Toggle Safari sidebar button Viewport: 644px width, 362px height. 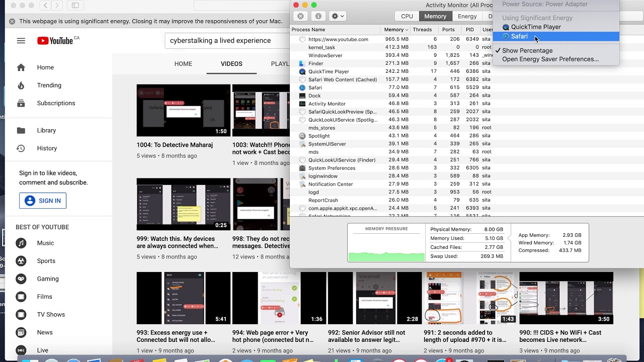point(75,6)
